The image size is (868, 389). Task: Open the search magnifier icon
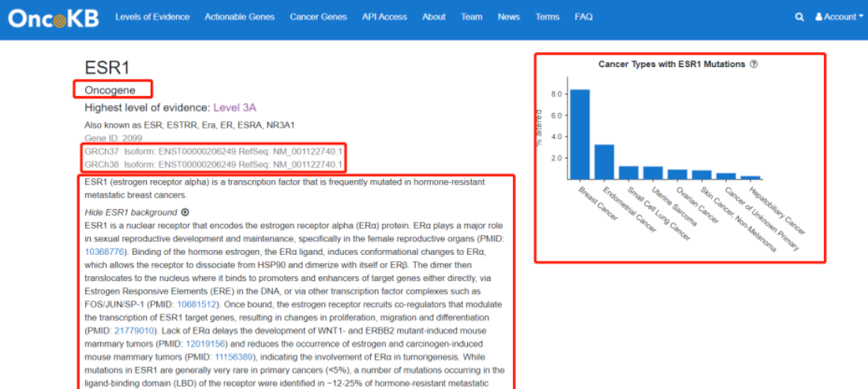(x=799, y=17)
